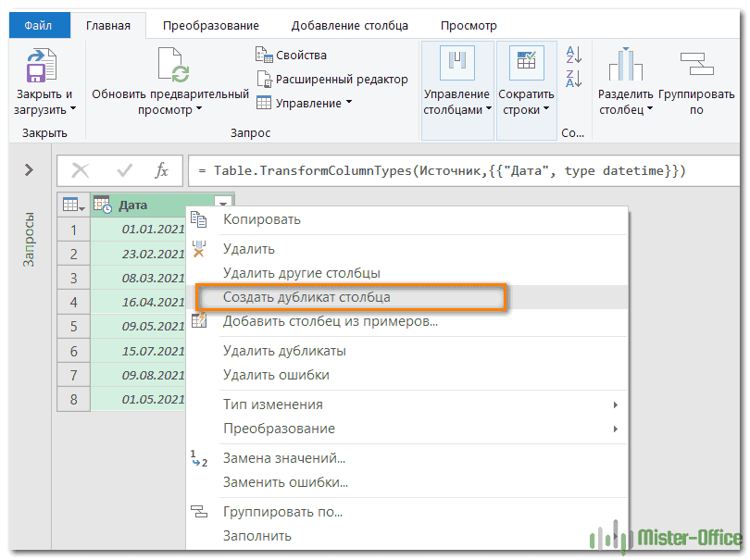Click the Группировать по ribbon icon
Screen dimensions: 750x560
coord(695,67)
